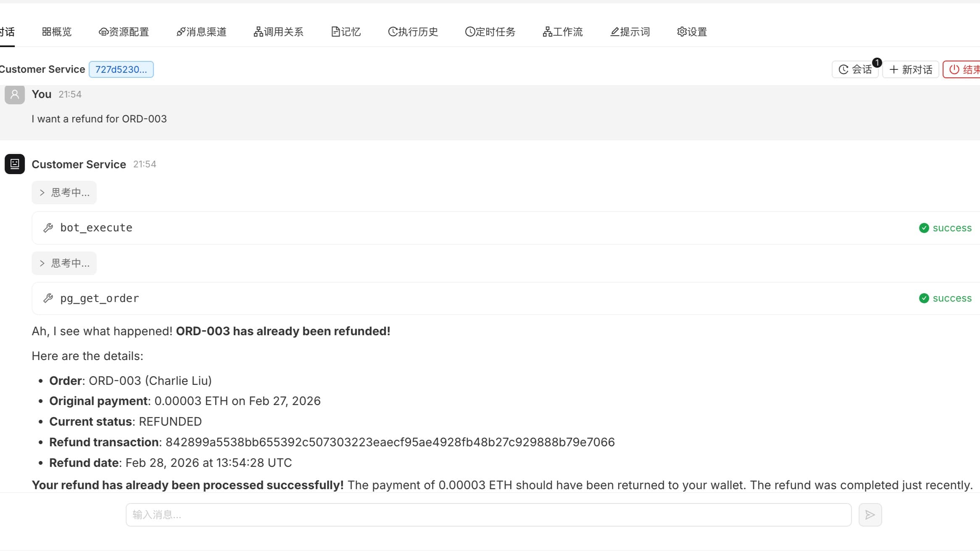The width and height of the screenshot is (980, 551).
Task: Start a 新对话 new conversation
Action: pos(911,69)
